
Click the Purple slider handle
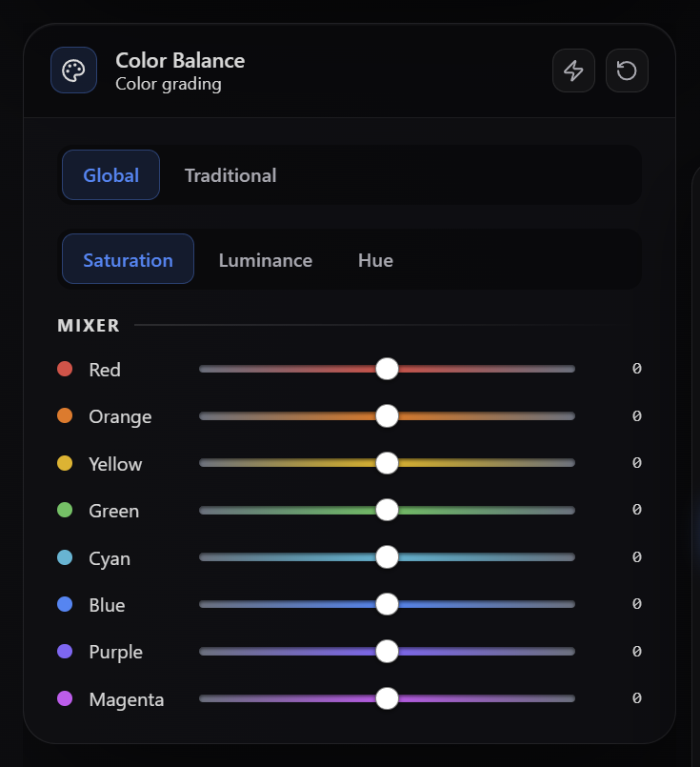click(388, 651)
